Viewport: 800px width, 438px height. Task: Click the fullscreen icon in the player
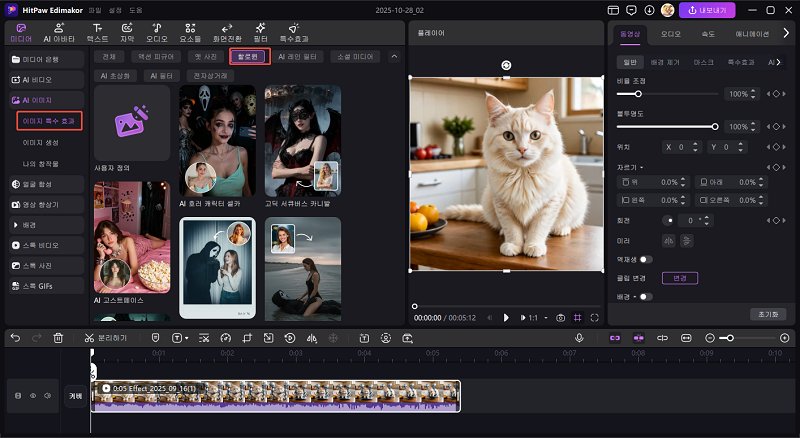tap(595, 317)
